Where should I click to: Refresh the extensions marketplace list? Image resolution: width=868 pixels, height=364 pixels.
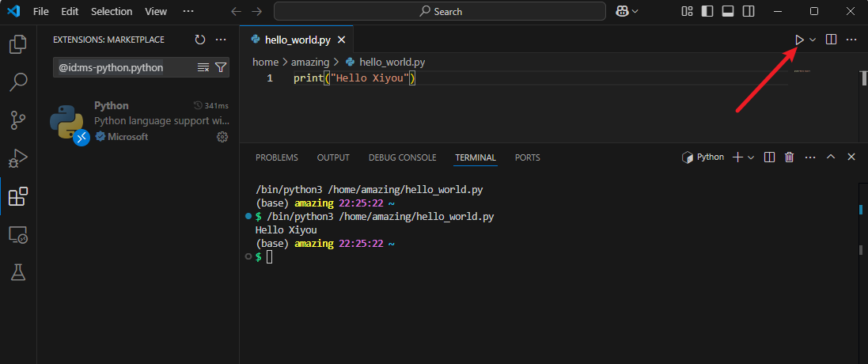click(199, 40)
